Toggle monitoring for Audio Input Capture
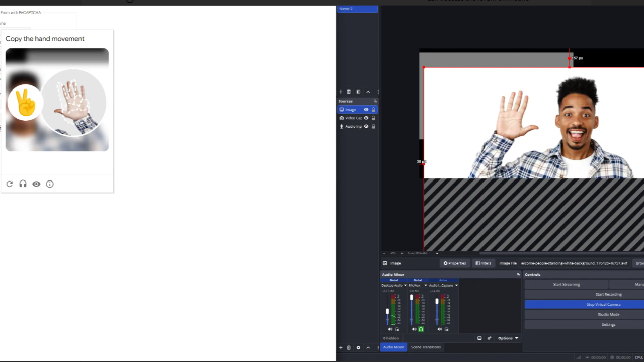The image size is (644, 362). point(446,329)
